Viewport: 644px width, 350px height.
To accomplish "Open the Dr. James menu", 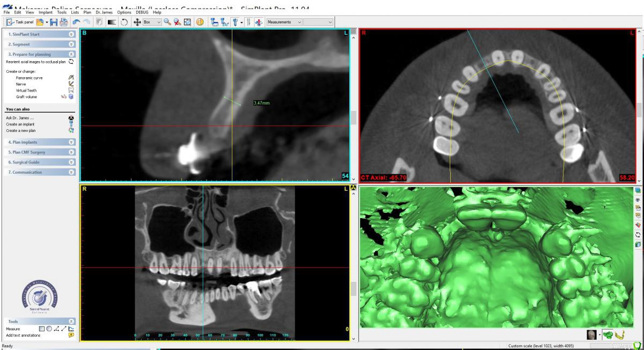I will pos(103,12).
